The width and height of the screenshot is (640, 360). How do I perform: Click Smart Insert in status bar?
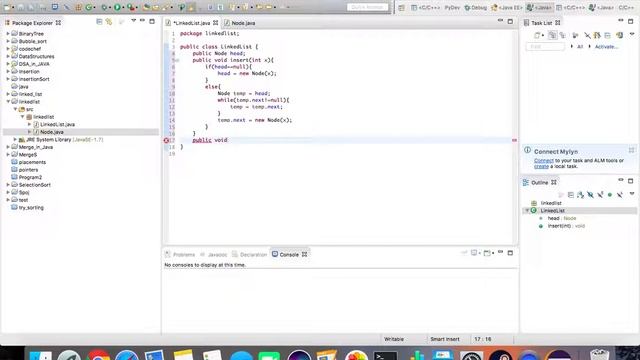point(444,339)
